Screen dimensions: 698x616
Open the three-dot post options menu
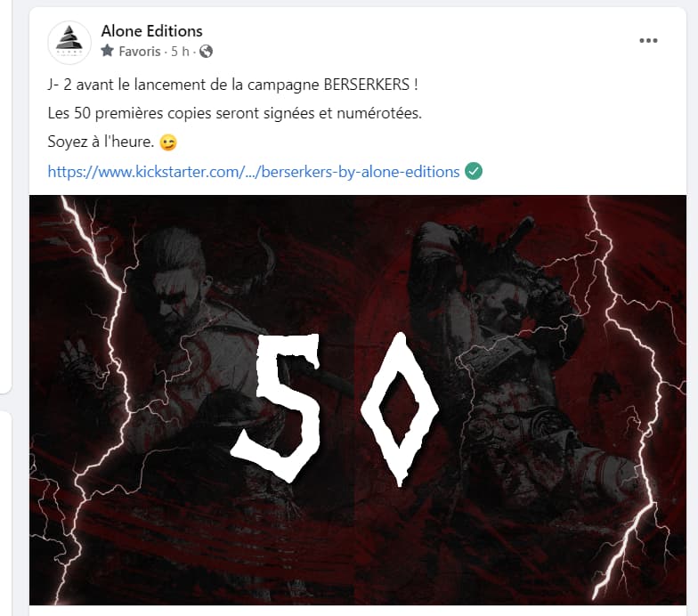click(648, 41)
